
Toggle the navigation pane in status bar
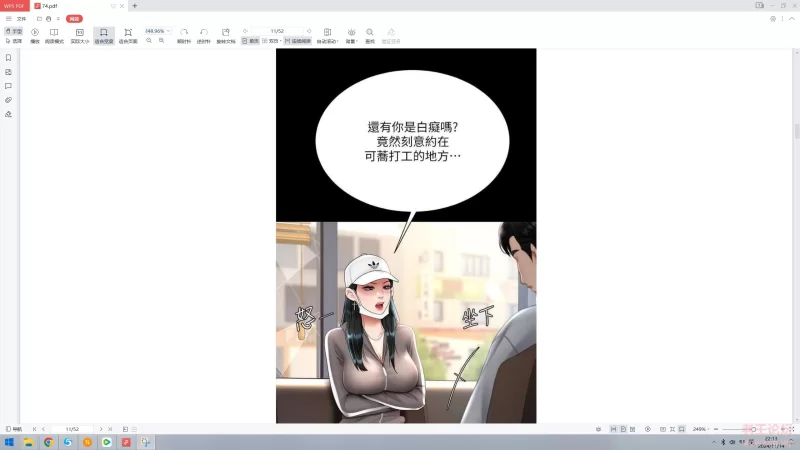point(14,429)
